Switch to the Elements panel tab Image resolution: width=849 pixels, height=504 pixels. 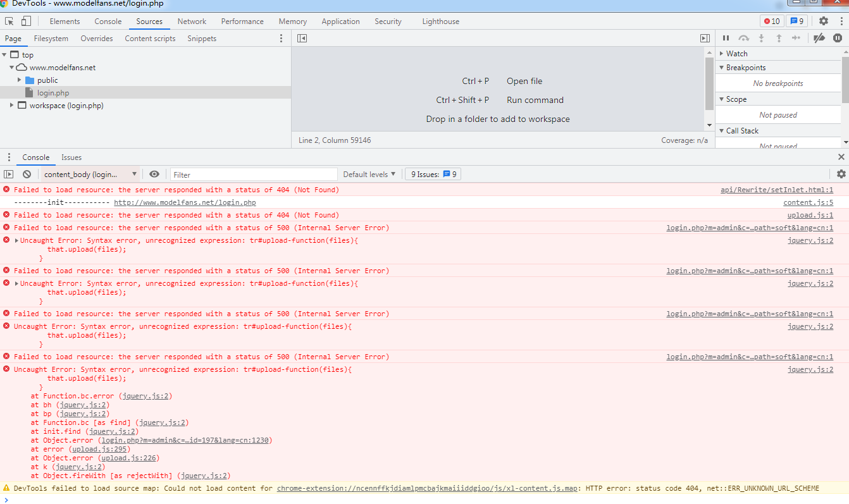coord(65,21)
